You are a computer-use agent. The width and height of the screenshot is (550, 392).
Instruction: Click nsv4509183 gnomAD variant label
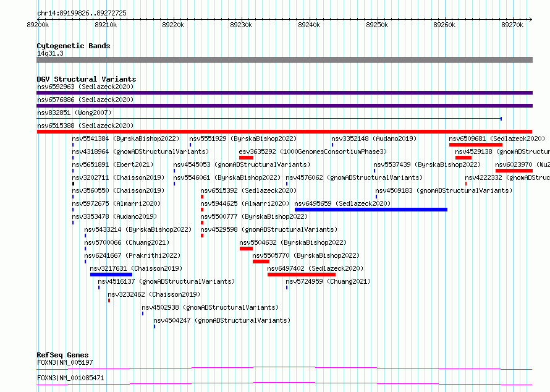pos(444,190)
